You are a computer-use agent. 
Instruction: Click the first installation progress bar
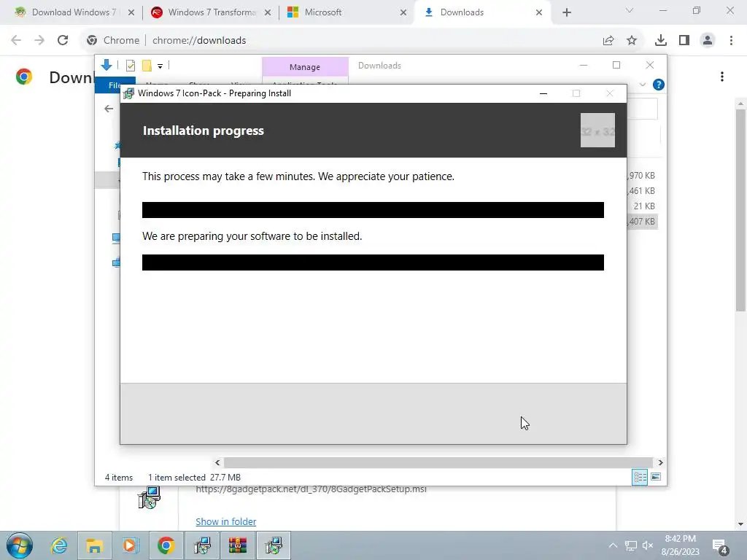point(373,210)
